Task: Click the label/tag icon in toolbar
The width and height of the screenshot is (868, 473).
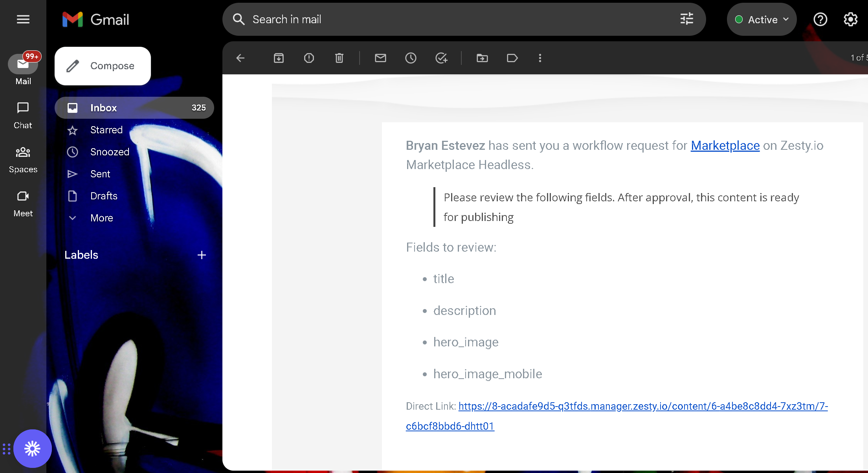Action: click(x=511, y=58)
